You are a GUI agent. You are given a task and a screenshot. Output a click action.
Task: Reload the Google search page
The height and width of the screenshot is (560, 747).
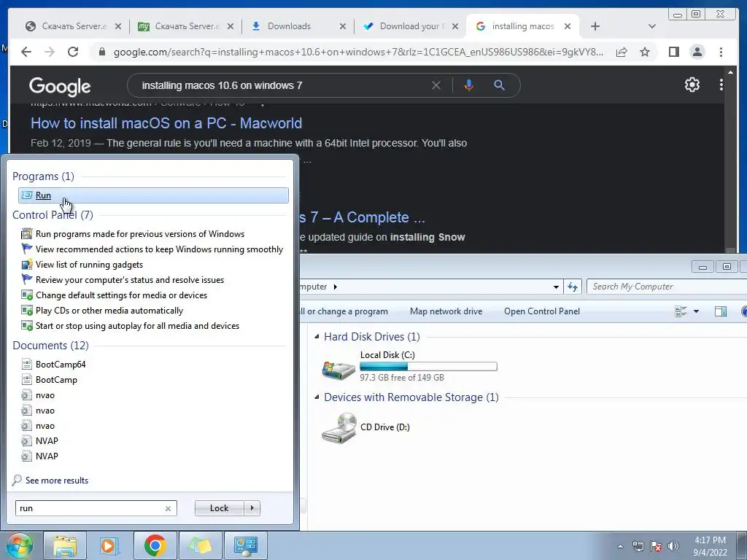(x=73, y=52)
